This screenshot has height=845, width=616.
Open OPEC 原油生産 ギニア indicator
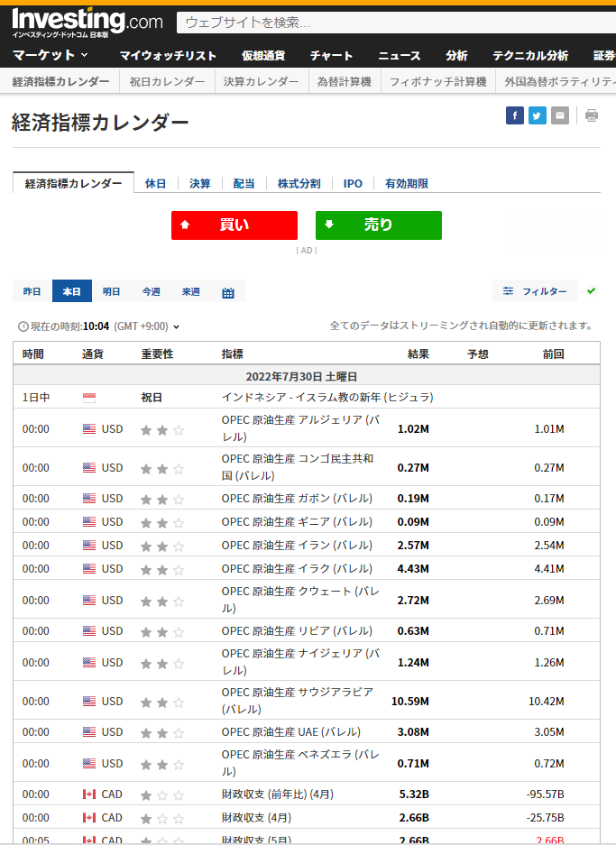pyautogui.click(x=297, y=522)
